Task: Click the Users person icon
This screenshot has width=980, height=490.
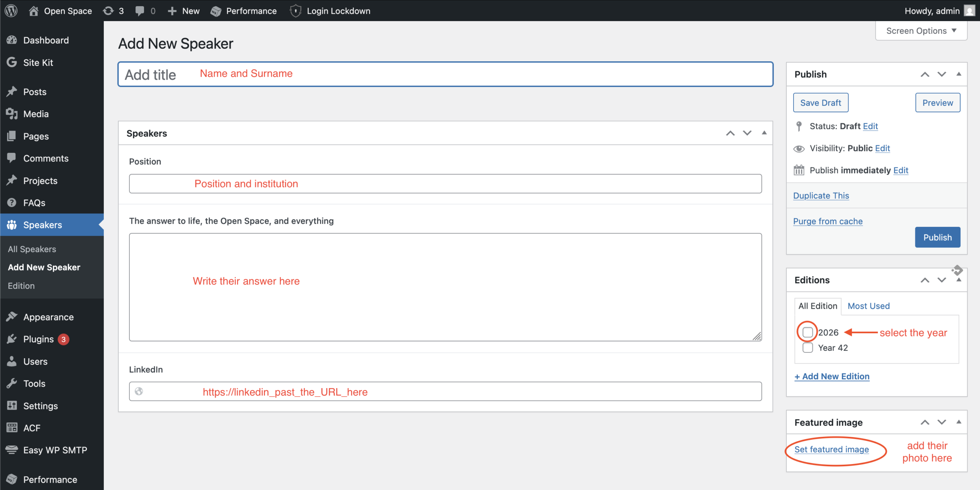Action: coord(12,361)
